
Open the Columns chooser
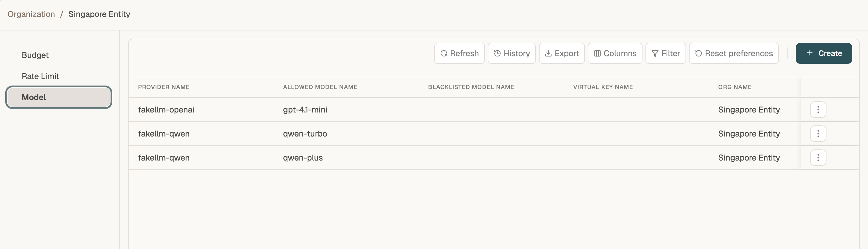[615, 53]
